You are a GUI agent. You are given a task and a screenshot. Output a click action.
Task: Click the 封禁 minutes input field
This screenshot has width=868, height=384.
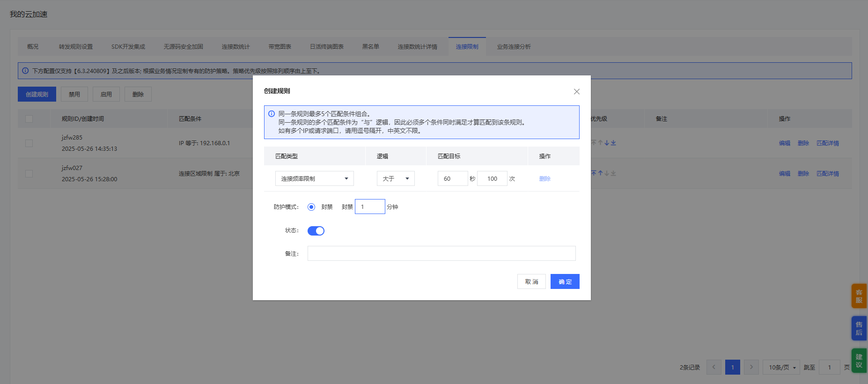370,207
